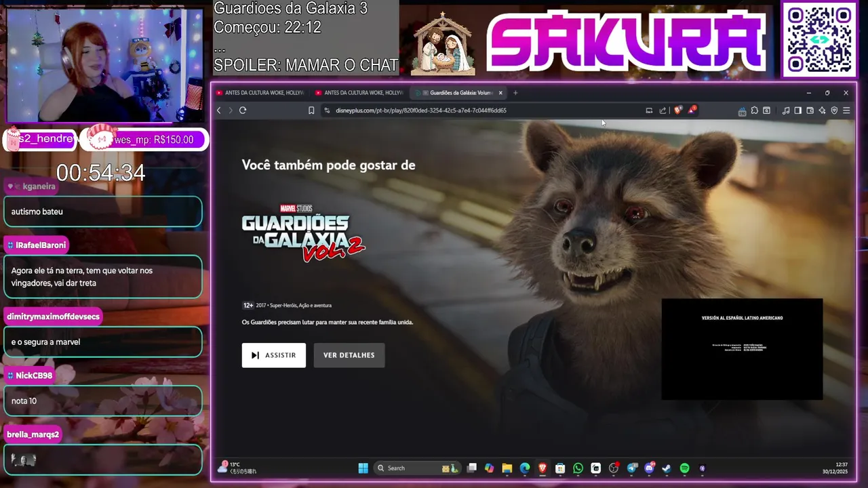Click the chat username IRafaelBaroni

coord(41,245)
